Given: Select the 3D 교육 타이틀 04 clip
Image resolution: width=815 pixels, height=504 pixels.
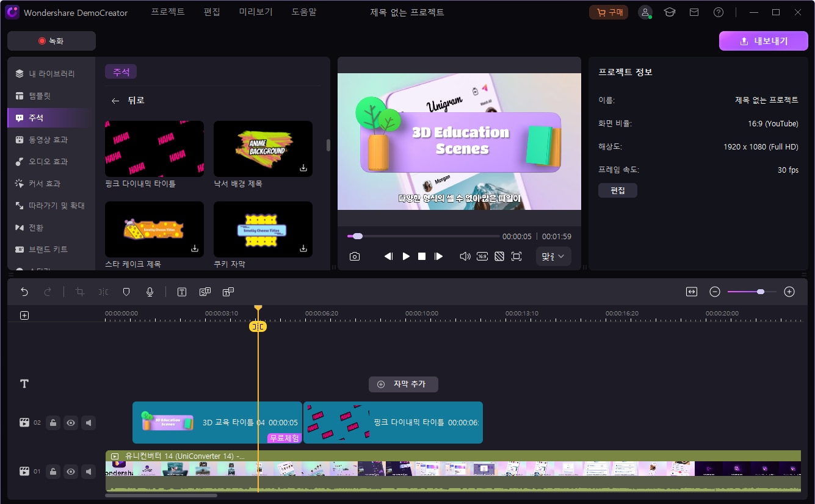Looking at the screenshot, I should click(217, 422).
